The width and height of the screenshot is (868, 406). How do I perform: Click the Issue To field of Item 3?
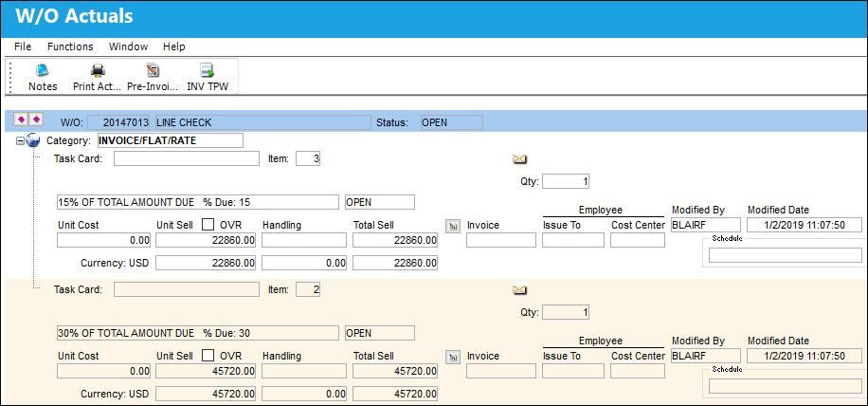tap(573, 240)
